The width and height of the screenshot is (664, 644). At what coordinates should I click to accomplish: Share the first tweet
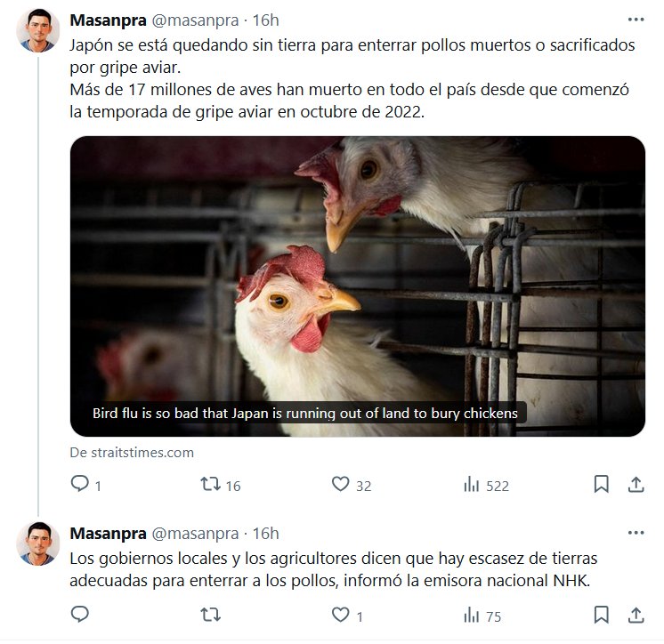click(x=636, y=484)
